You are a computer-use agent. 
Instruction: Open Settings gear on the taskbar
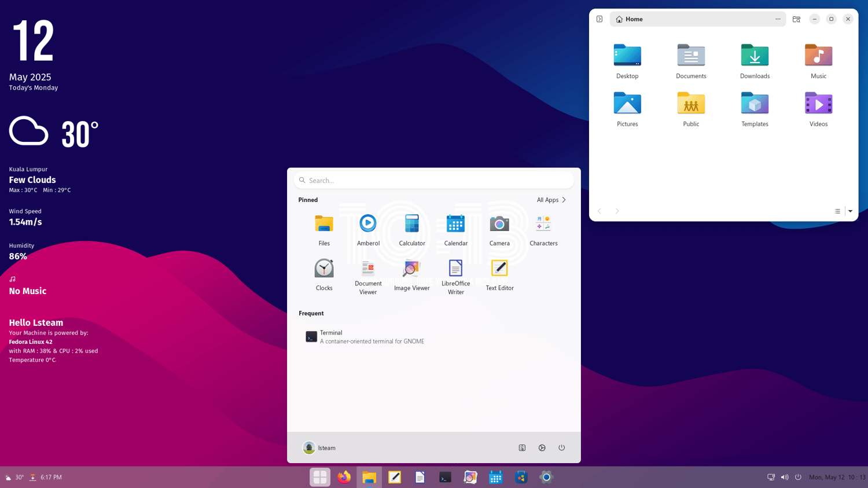(546, 477)
